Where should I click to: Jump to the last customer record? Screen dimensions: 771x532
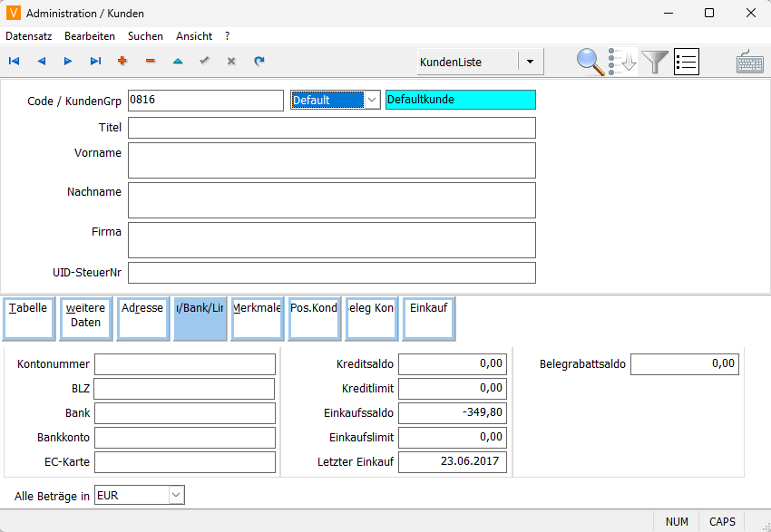pyautogui.click(x=95, y=62)
